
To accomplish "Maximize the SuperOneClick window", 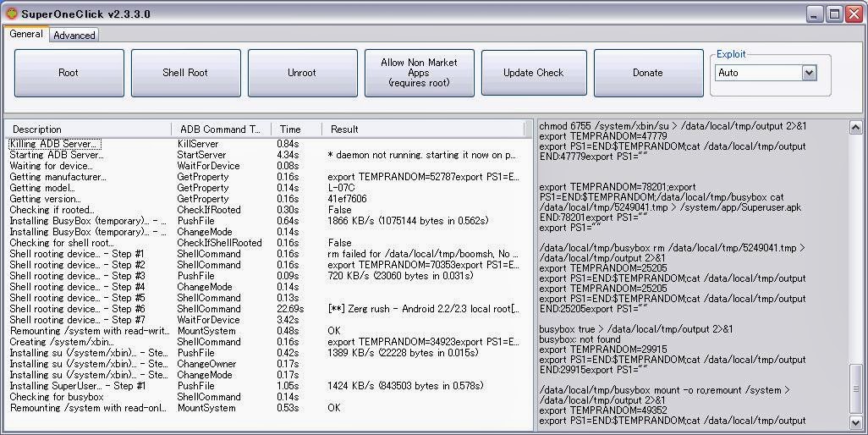I will click(x=834, y=14).
